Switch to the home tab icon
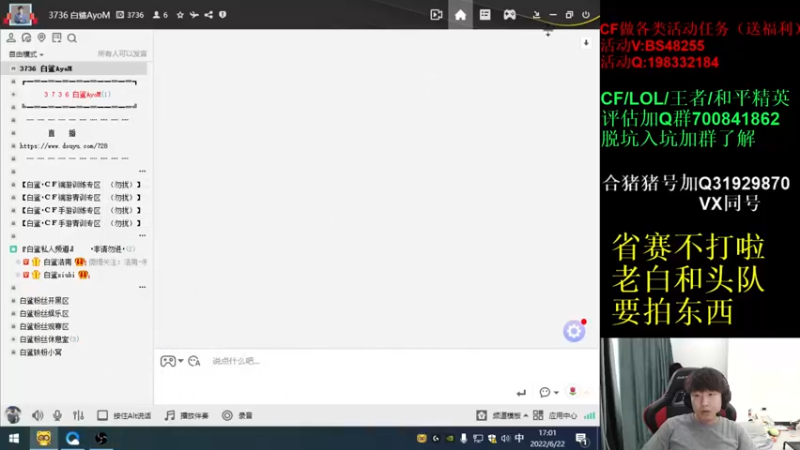Viewport: 800px width, 450px height. (460, 15)
